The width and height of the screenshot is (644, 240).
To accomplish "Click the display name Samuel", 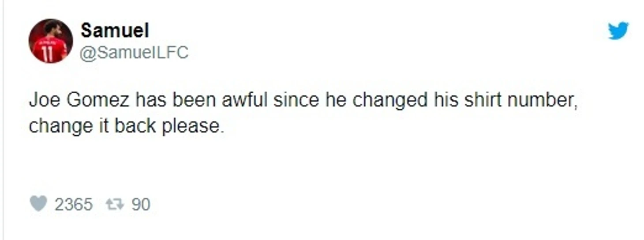I will (115, 30).
